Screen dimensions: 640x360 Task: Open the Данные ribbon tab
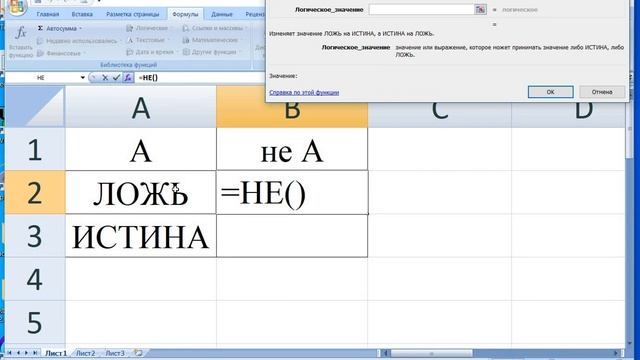click(x=222, y=14)
